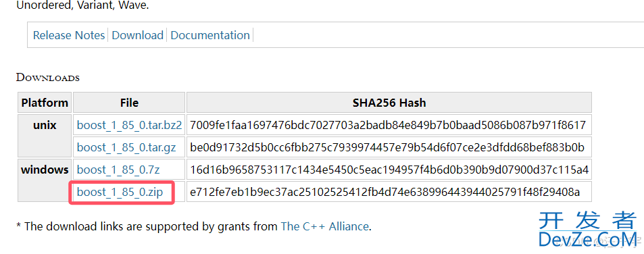This screenshot has width=644, height=254.
Task: Click the SHA256 Hash column header
Action: [389, 103]
